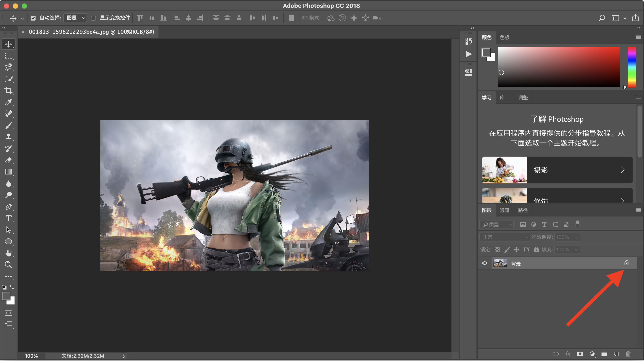Delete layer with trash icon
The image size is (644, 361).
click(x=628, y=354)
